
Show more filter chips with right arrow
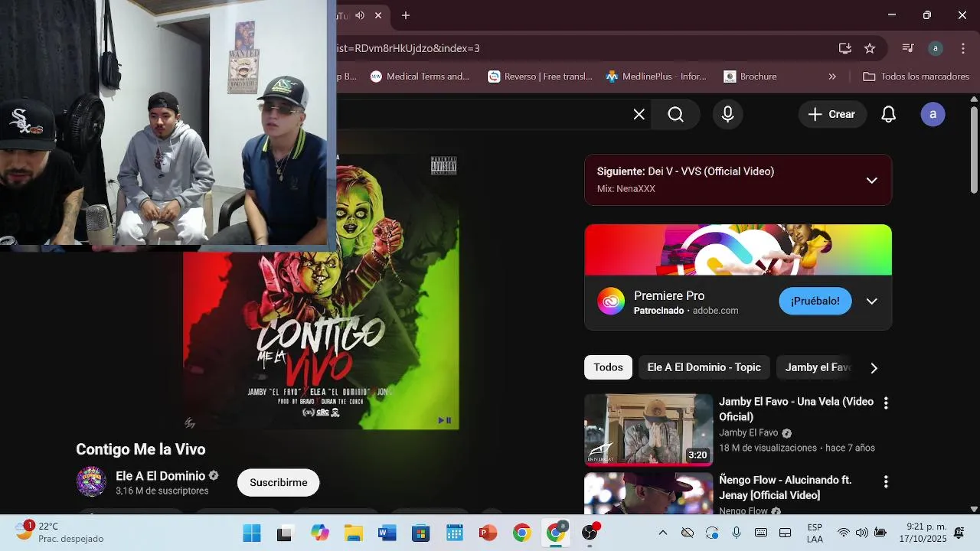[874, 367]
